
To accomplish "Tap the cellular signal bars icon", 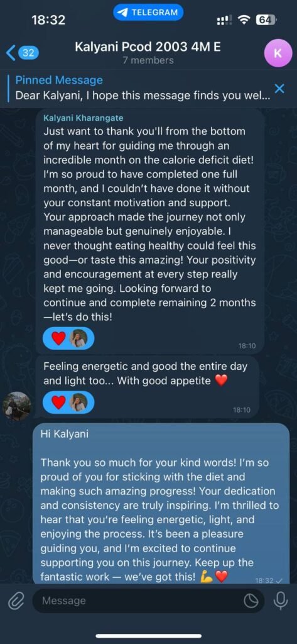I will click(x=224, y=19).
